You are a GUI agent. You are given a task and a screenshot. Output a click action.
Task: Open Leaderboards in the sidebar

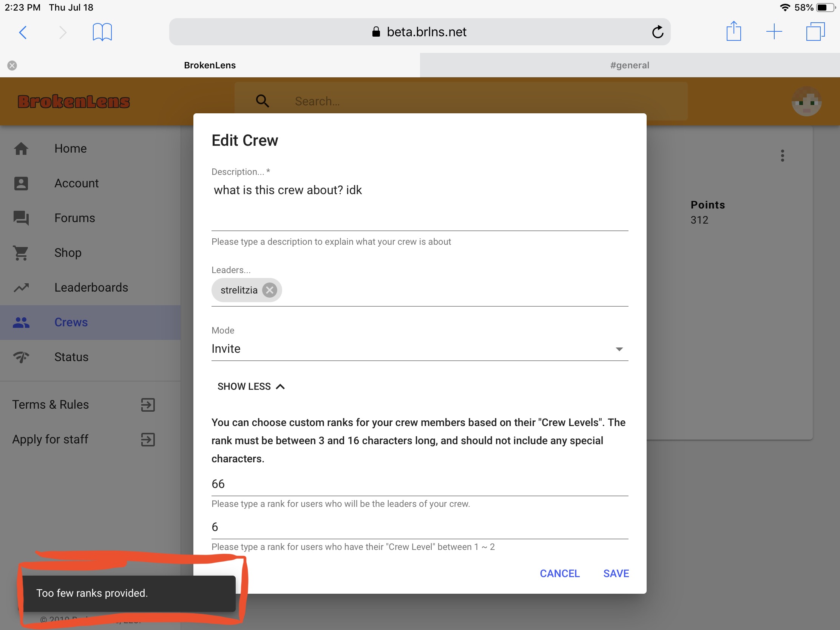[90, 287]
